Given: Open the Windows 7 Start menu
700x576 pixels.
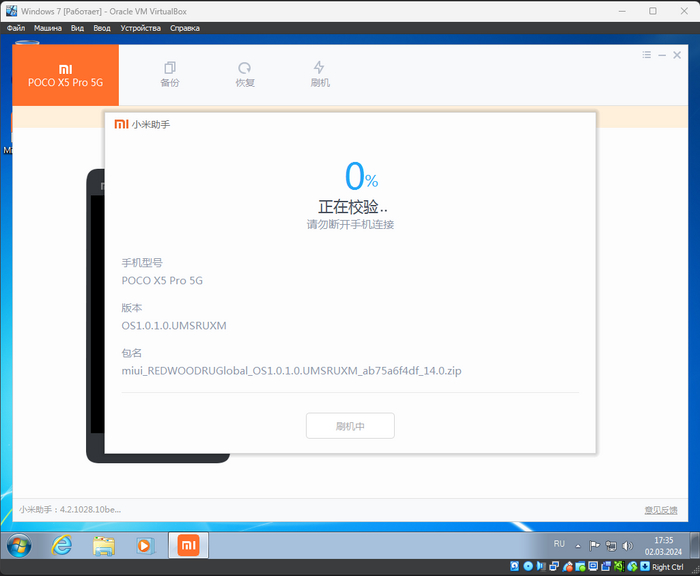Looking at the screenshot, I should (19, 545).
